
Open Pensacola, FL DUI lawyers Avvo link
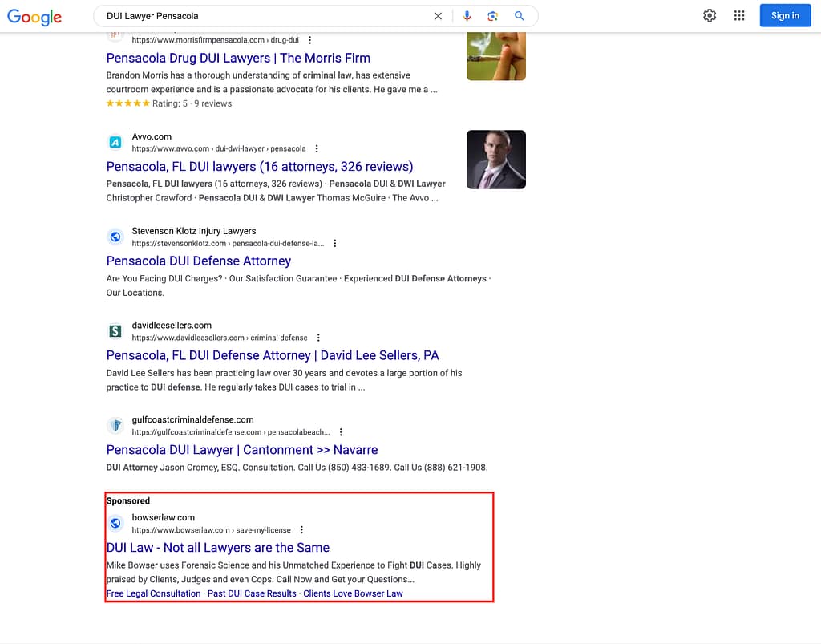[x=260, y=167]
